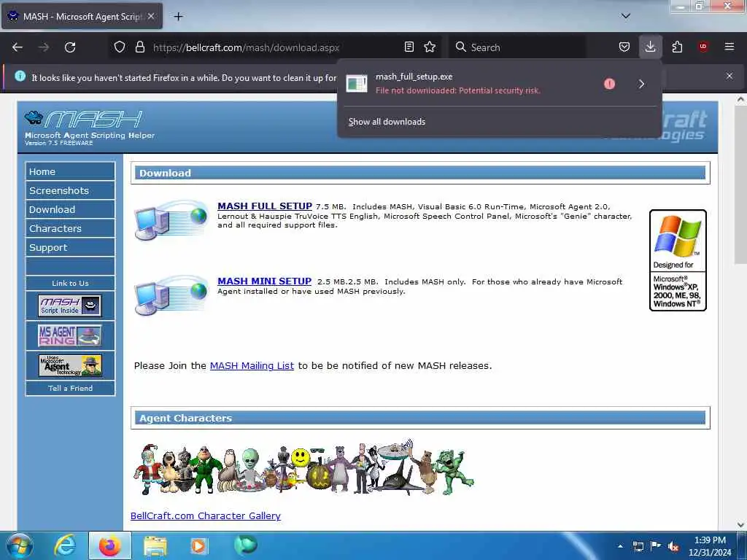Open the MASH Mailing List link
Image resolution: width=747 pixels, height=560 pixels.
point(252,366)
